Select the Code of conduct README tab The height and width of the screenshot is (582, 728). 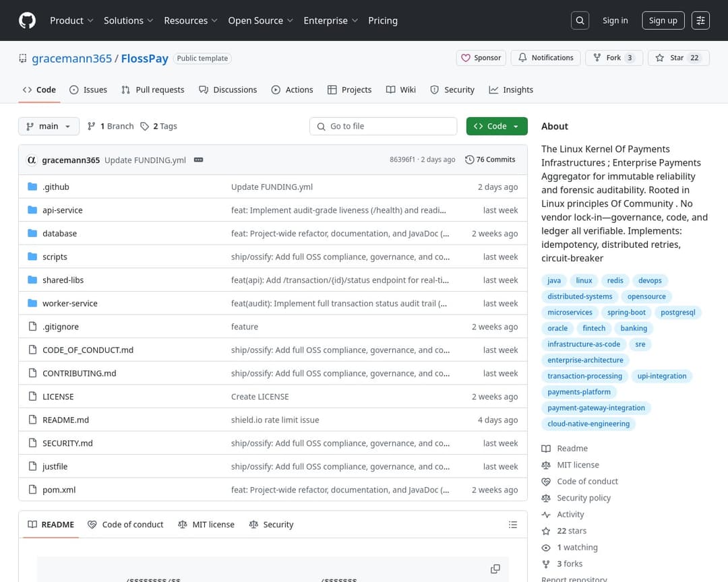point(126,525)
